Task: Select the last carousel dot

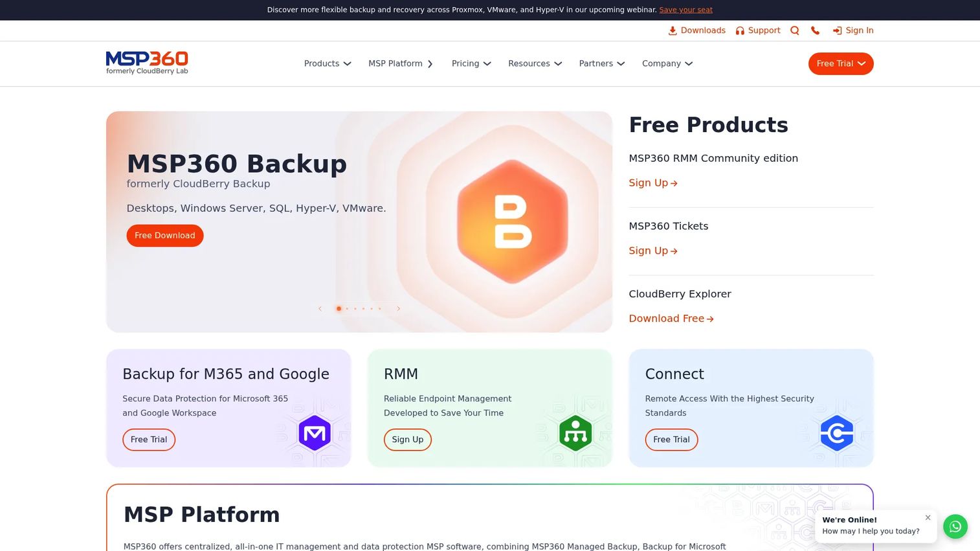Action: coord(380,309)
